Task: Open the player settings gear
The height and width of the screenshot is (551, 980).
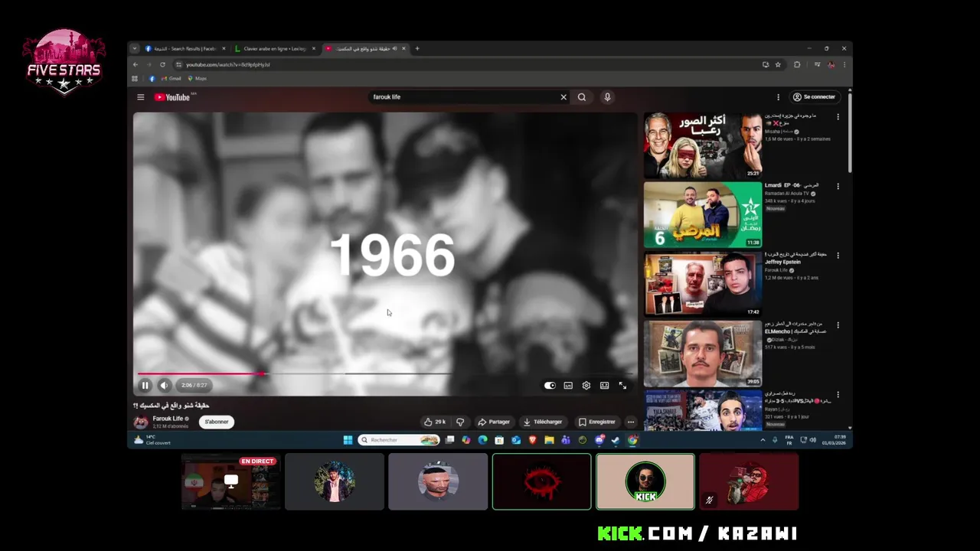Action: [586, 386]
